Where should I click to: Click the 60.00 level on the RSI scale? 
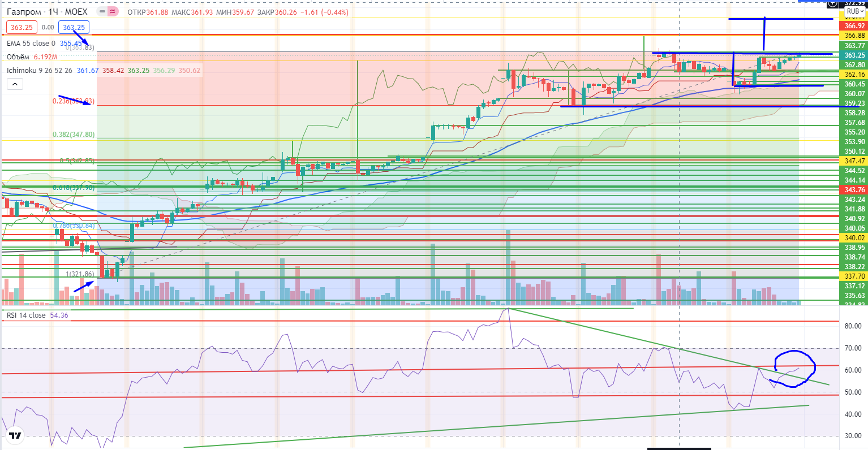[853, 370]
